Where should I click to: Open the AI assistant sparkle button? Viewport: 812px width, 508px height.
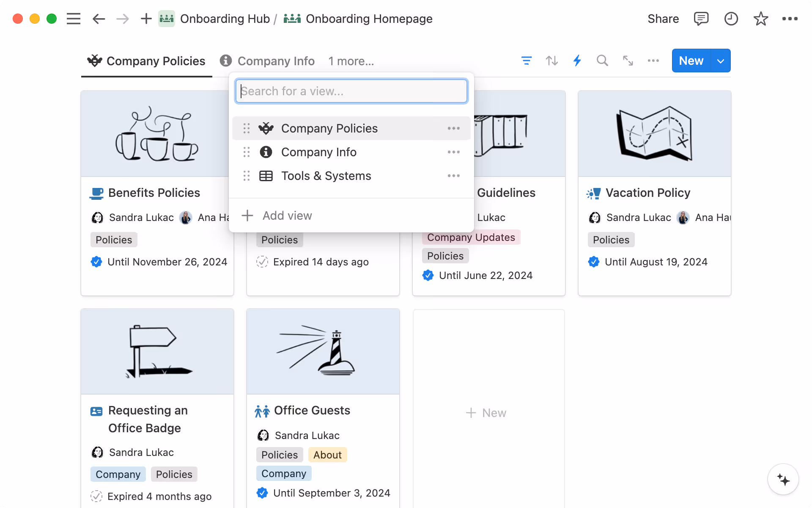point(783,479)
